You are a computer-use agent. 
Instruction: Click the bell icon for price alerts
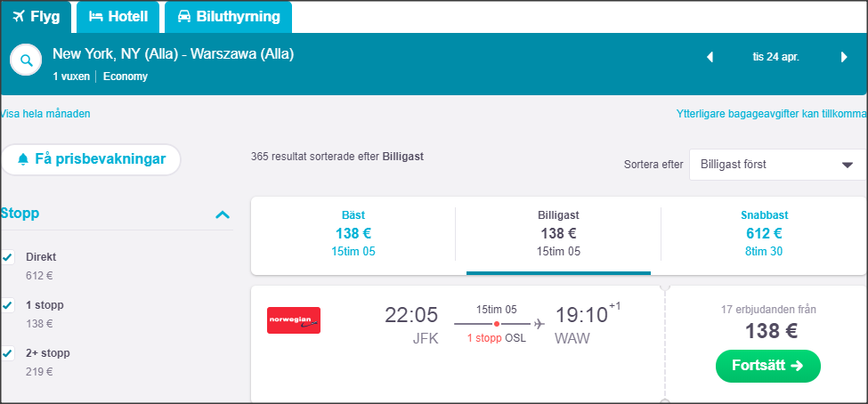click(23, 159)
